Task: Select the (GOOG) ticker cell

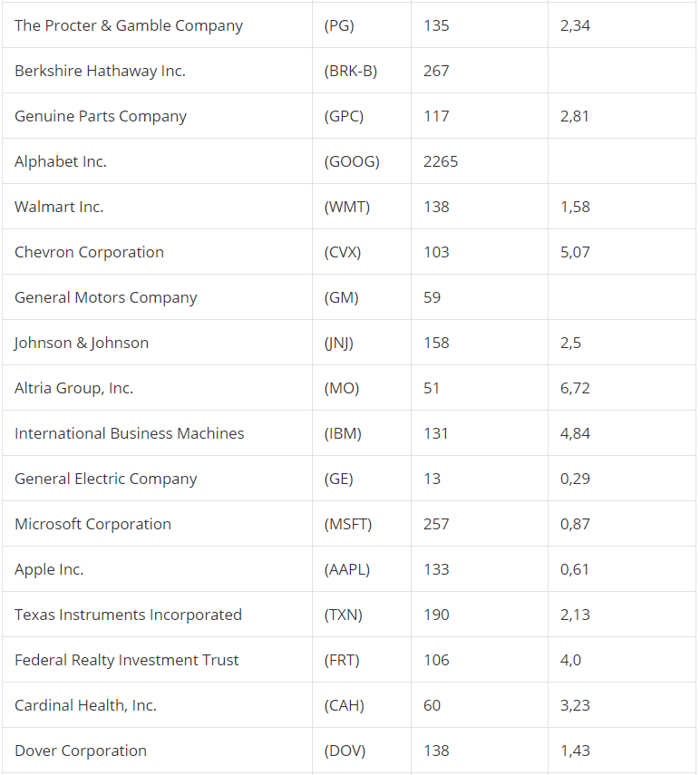Action: (x=362, y=161)
